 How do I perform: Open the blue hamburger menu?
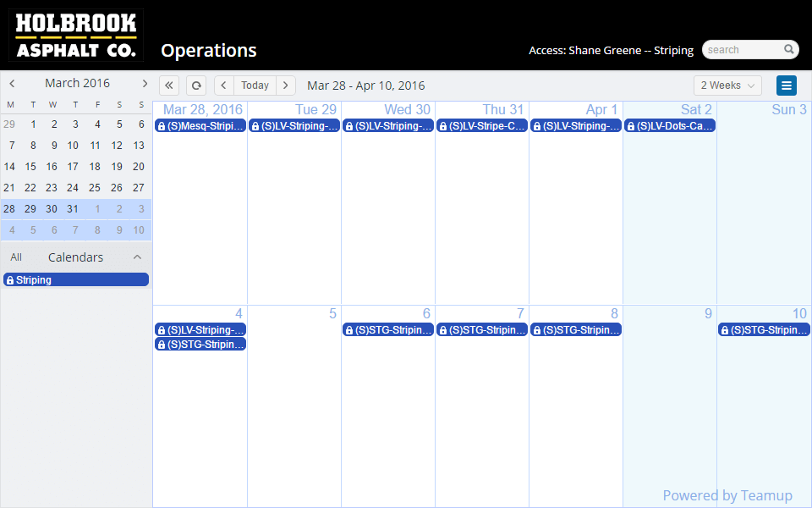(x=787, y=86)
